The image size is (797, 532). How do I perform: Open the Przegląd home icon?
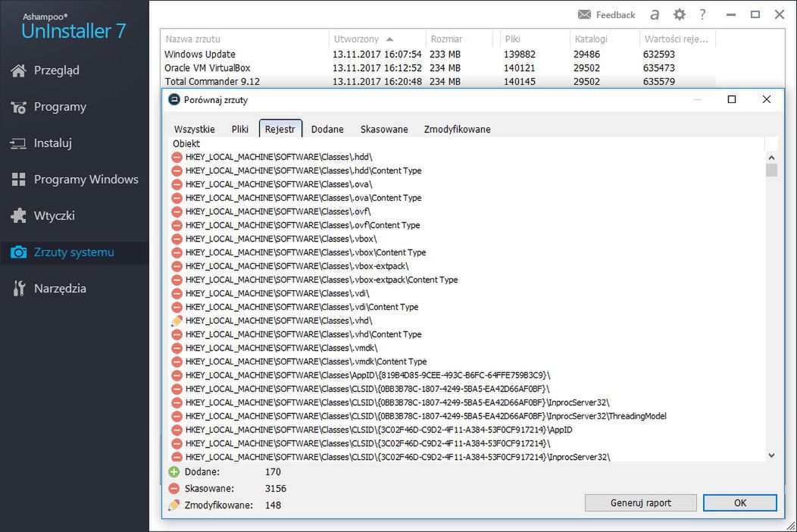point(18,70)
